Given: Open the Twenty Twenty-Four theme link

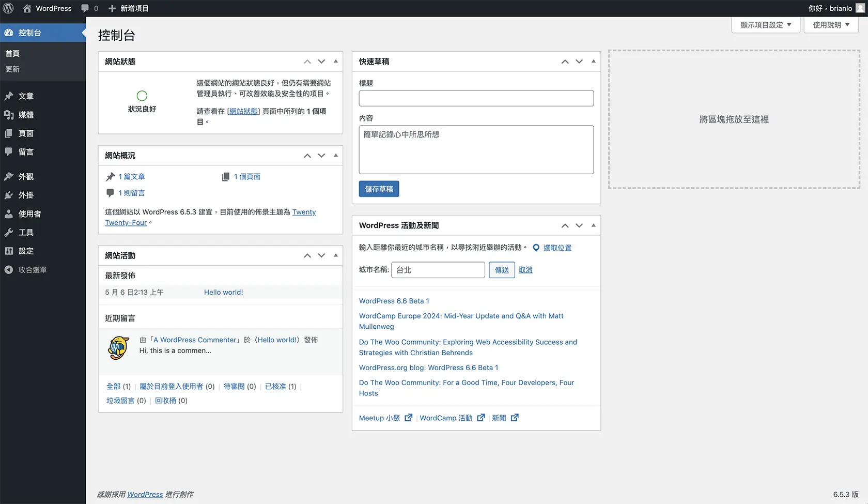Looking at the screenshot, I should click(x=210, y=217).
